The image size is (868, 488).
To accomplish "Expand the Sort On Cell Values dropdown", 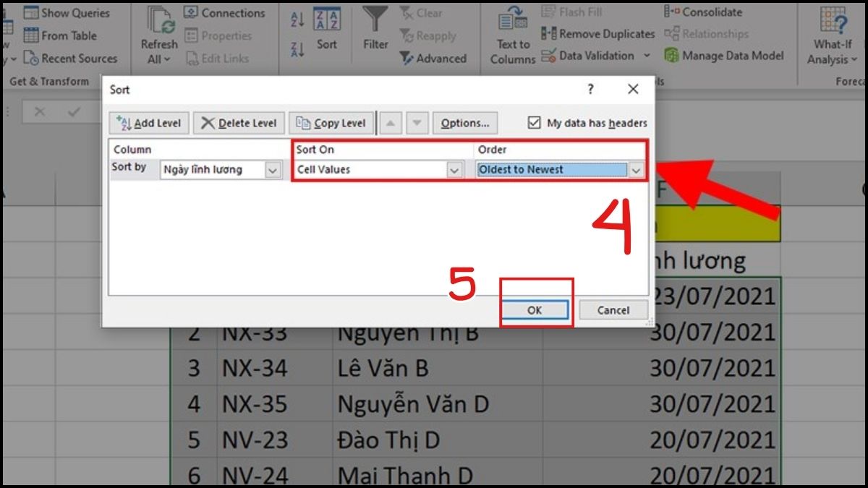I will point(454,169).
